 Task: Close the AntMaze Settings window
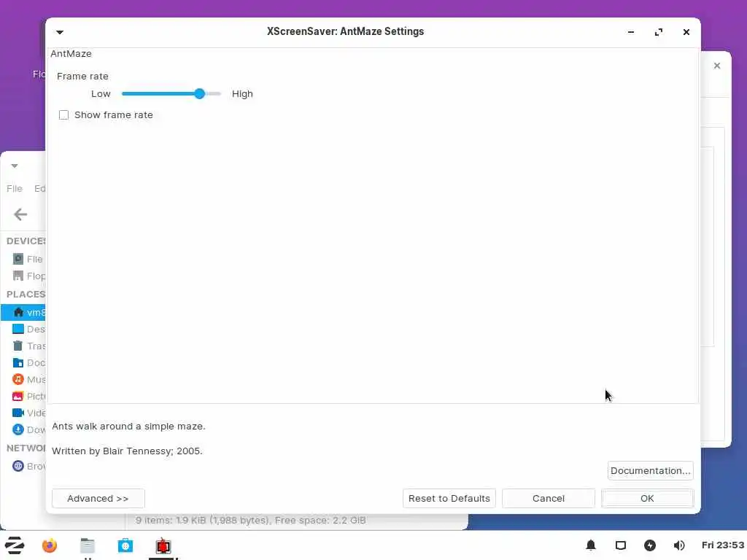pyautogui.click(x=686, y=32)
